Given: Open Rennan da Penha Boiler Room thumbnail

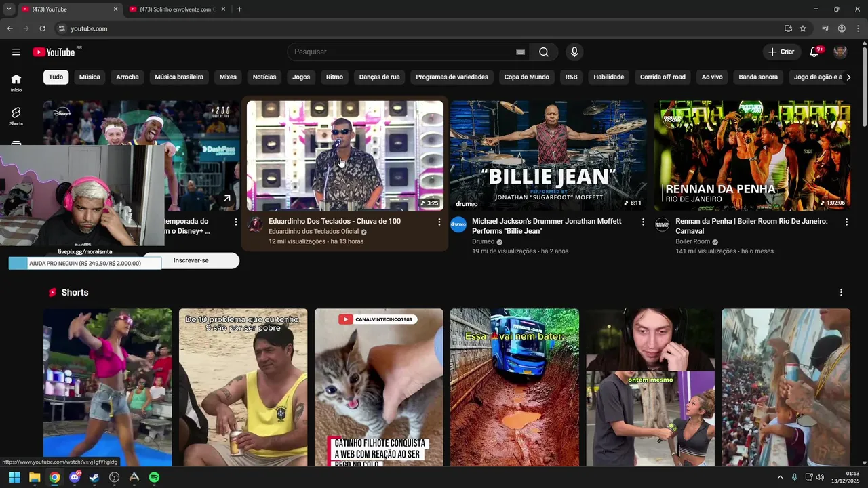Looking at the screenshot, I should tap(752, 156).
